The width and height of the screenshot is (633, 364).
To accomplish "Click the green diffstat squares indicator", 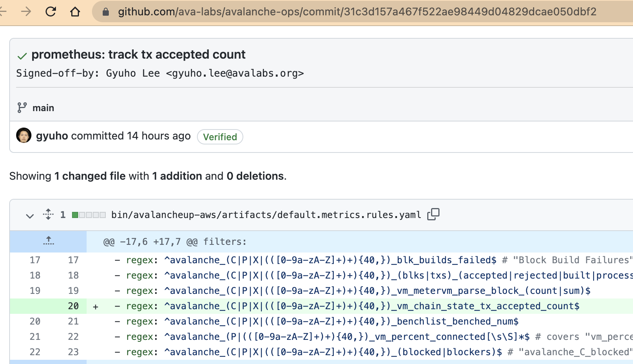I will click(x=89, y=215).
